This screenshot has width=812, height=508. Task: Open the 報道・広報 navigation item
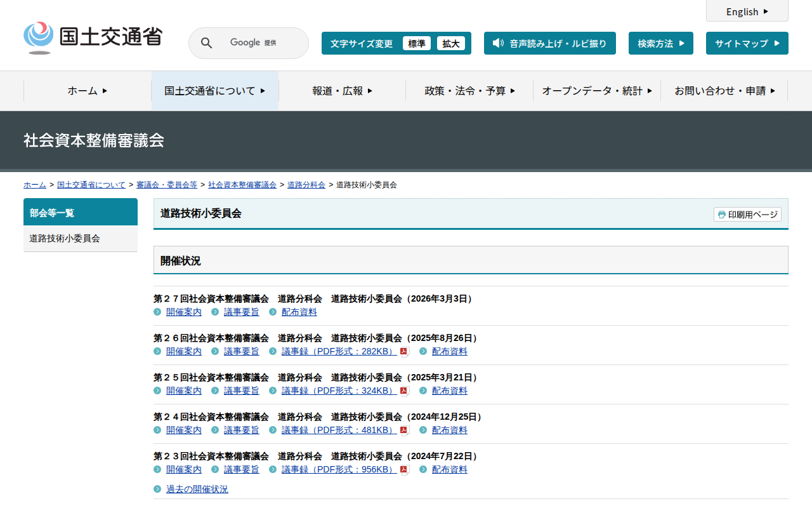coord(342,91)
